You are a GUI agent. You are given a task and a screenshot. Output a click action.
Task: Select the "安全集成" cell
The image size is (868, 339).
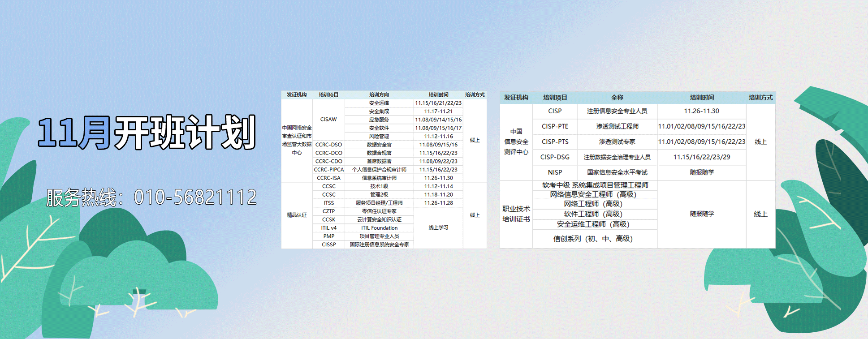point(379,112)
